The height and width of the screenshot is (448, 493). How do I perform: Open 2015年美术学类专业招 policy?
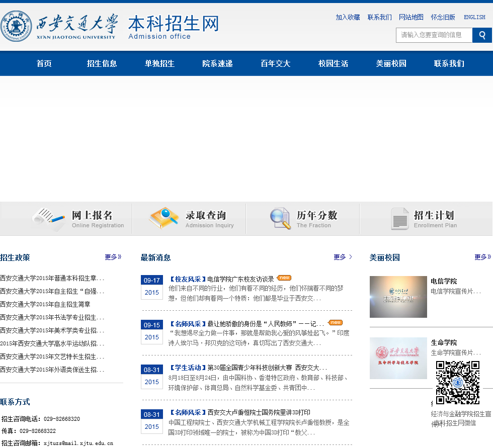point(52,331)
